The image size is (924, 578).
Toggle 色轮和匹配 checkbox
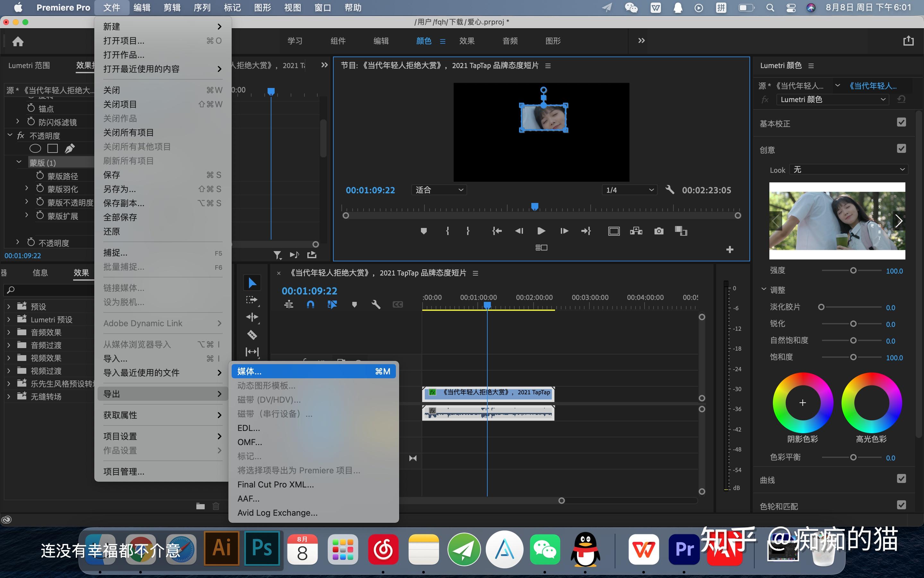(901, 505)
